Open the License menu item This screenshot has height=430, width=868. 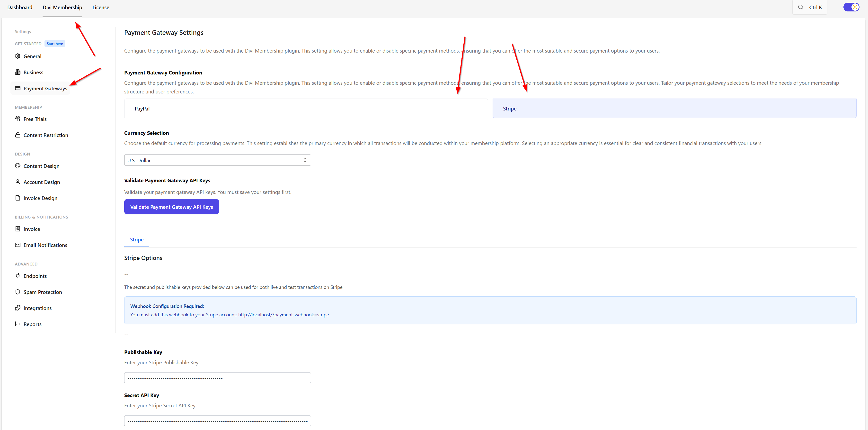[x=100, y=7]
